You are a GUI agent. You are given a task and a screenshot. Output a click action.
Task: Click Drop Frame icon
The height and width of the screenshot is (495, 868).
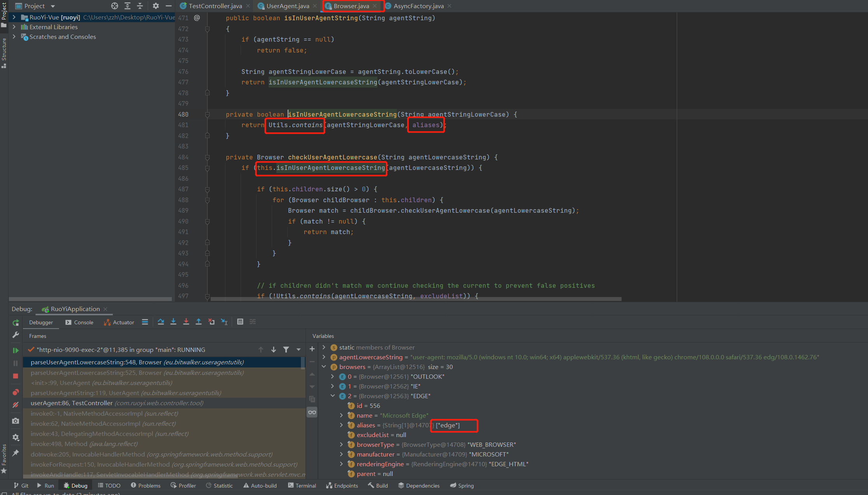[x=211, y=322]
